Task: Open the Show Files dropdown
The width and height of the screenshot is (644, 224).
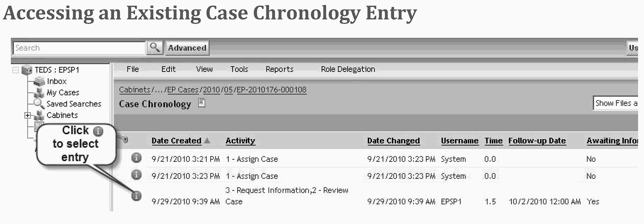Action: click(615, 103)
